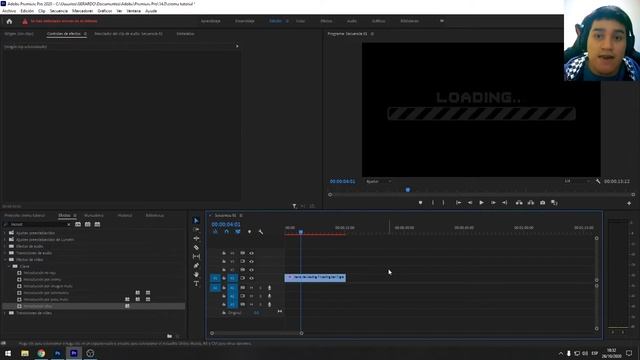This screenshot has height=360, width=640.
Task: Select the Selection arrow tool
Action: (x=196, y=220)
